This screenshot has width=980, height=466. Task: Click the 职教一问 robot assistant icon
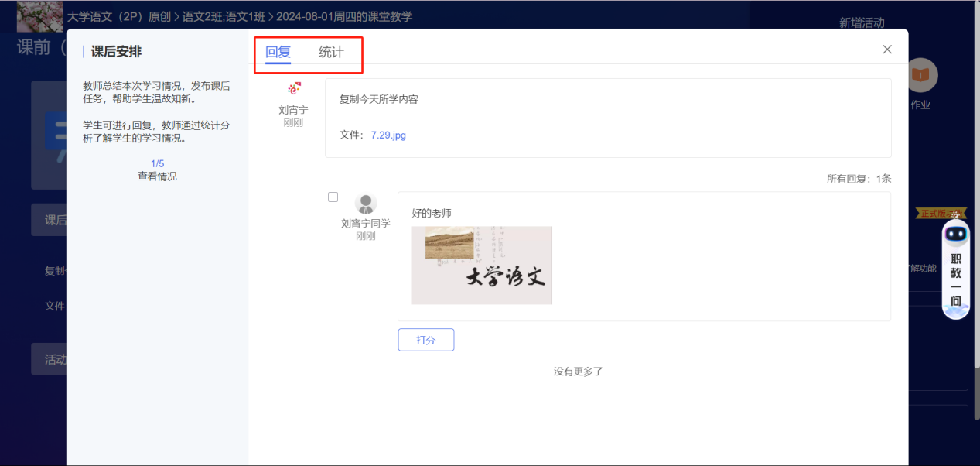(x=956, y=270)
